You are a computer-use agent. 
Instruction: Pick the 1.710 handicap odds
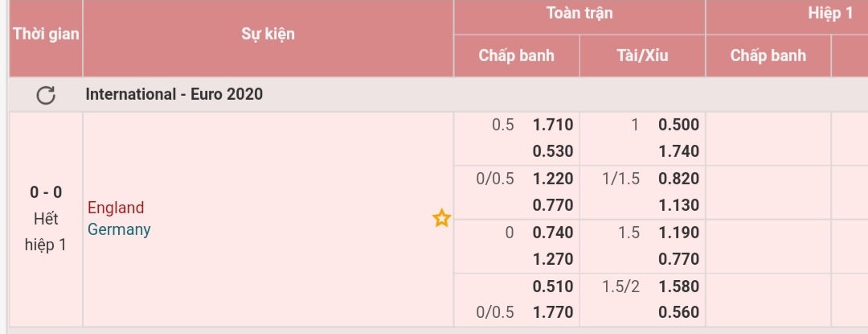point(553,125)
